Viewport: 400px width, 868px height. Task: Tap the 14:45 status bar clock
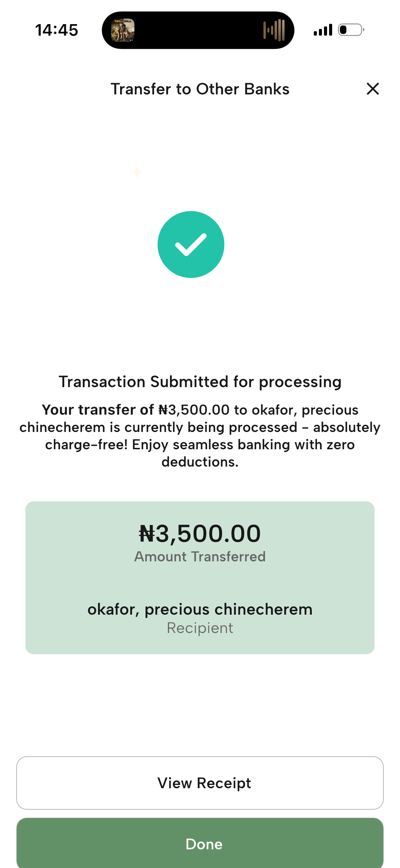(x=57, y=30)
